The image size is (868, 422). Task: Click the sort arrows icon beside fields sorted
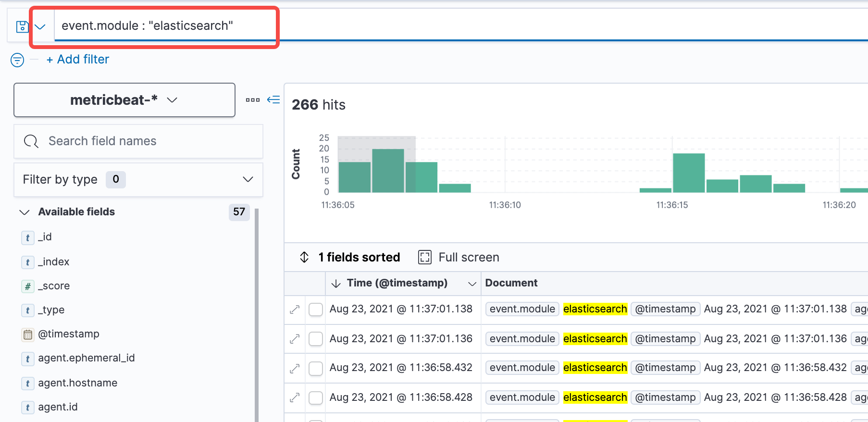[x=304, y=257]
